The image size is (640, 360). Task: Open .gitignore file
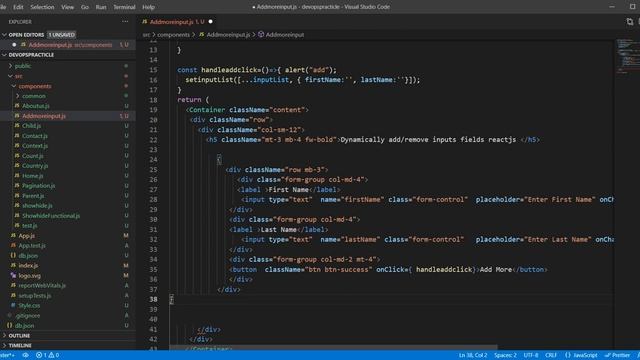point(28,316)
